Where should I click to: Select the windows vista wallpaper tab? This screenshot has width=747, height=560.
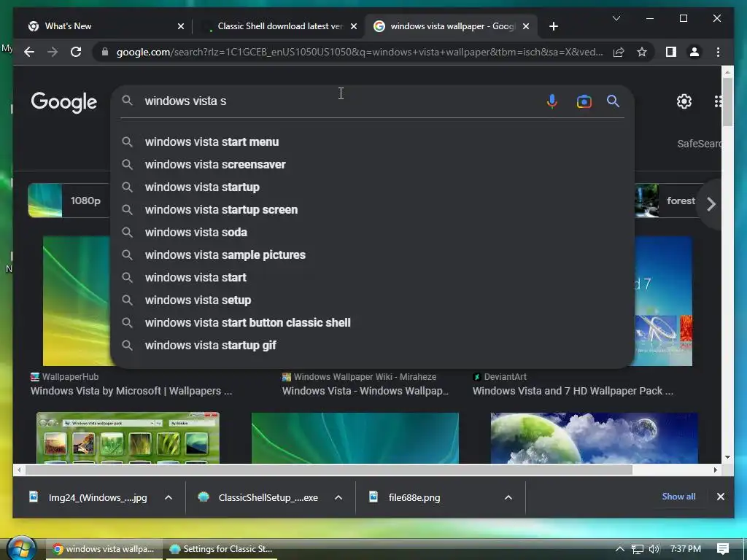pos(451,26)
